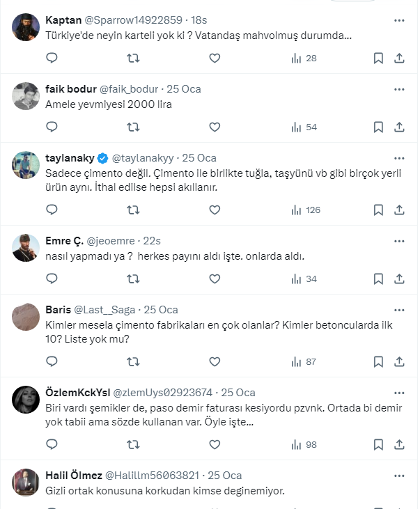Share faik bodur's tweet
Viewport: 420px width, 509px height.
pos(399,127)
